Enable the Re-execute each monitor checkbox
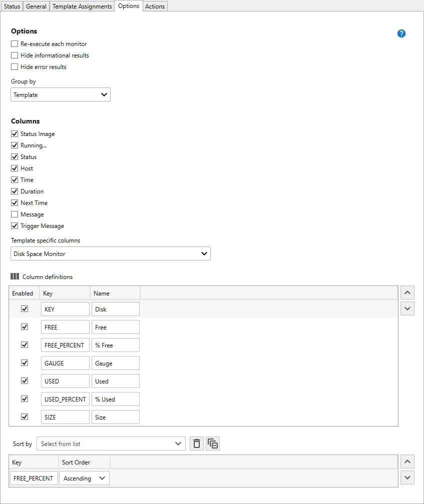This screenshot has height=504, width=424. point(15,44)
